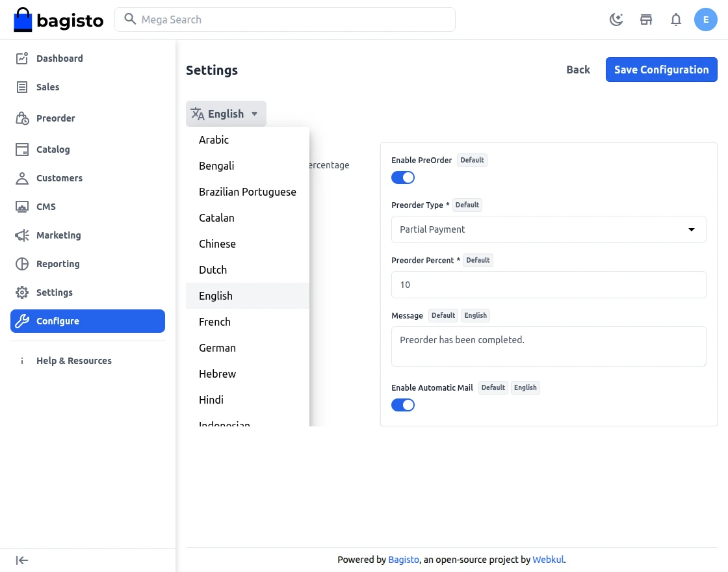Click the CMS monitor icon

pyautogui.click(x=22, y=207)
